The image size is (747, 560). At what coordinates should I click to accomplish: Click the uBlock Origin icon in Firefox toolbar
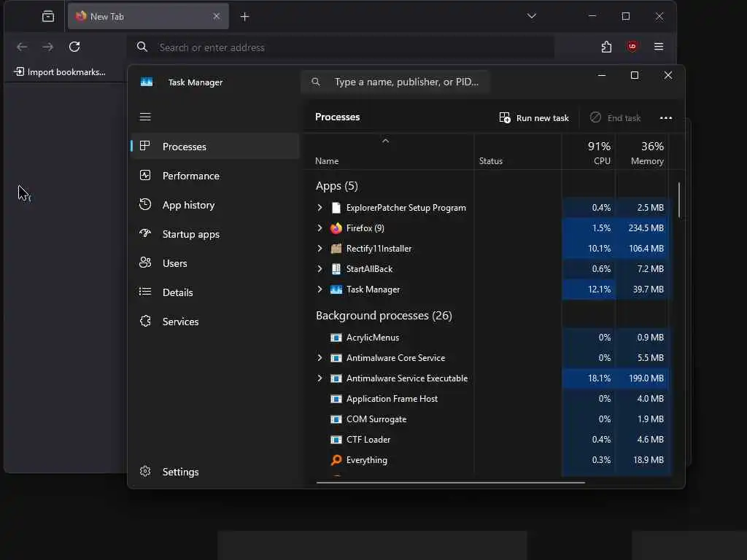pos(632,46)
